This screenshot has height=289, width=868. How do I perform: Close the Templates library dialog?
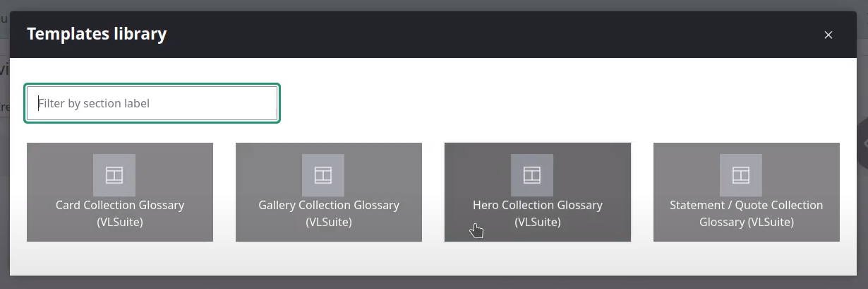[x=828, y=35]
